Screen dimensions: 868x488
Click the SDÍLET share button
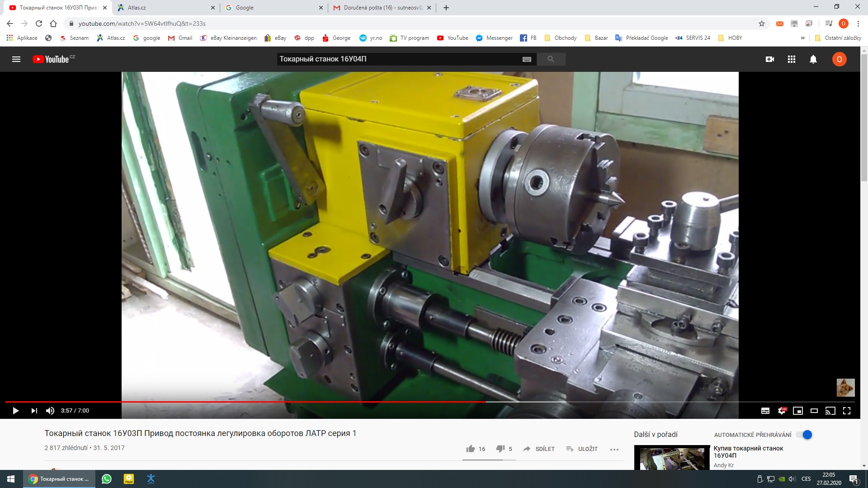(x=539, y=449)
